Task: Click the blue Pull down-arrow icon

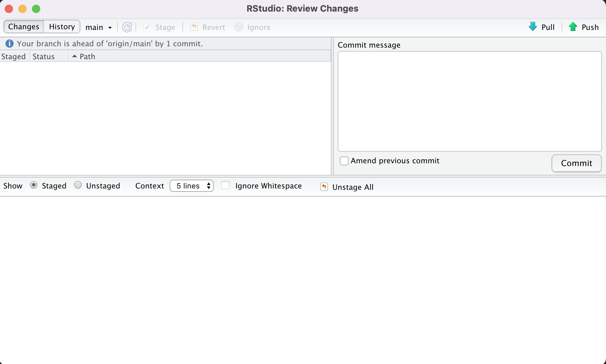Action: point(533,27)
